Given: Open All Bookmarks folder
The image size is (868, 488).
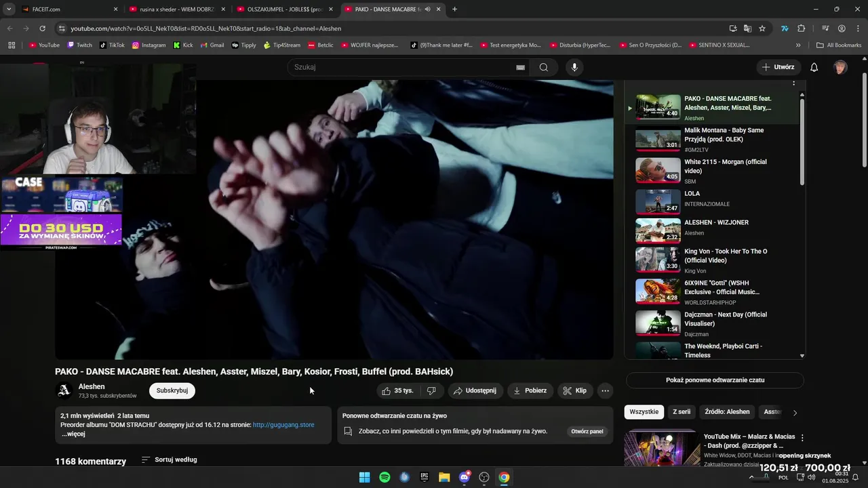Looking at the screenshot, I should [x=839, y=45].
